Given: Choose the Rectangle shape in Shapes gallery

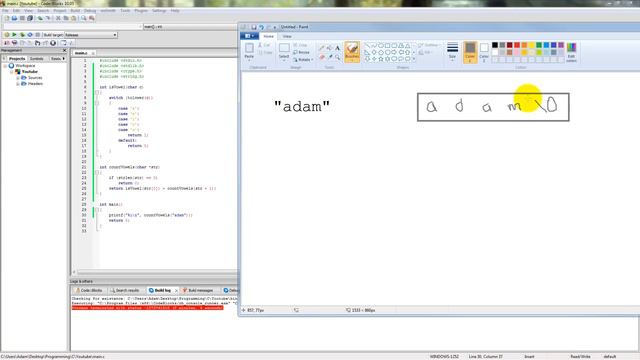Looking at the screenshot, I should tap(387, 45).
